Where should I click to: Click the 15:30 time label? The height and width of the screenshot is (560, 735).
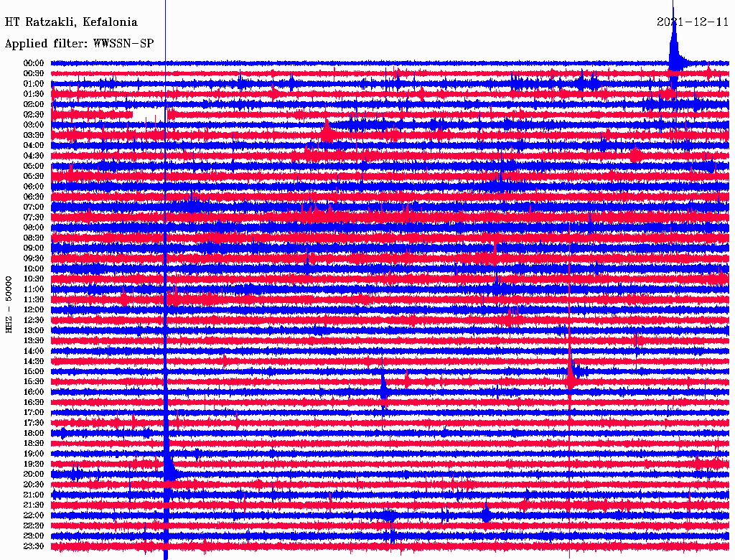click(x=34, y=382)
